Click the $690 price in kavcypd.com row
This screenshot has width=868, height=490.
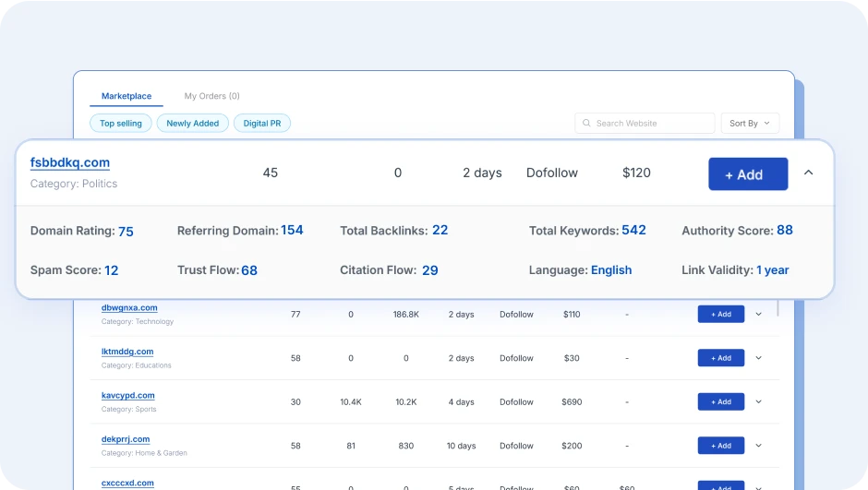tap(572, 402)
